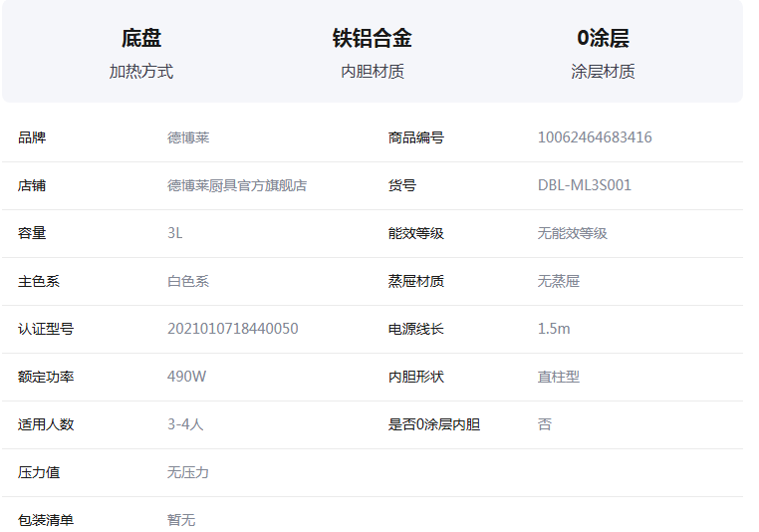Screen dimensions: 759x532
Task: Click the 电源线长 label
Action: point(415,329)
